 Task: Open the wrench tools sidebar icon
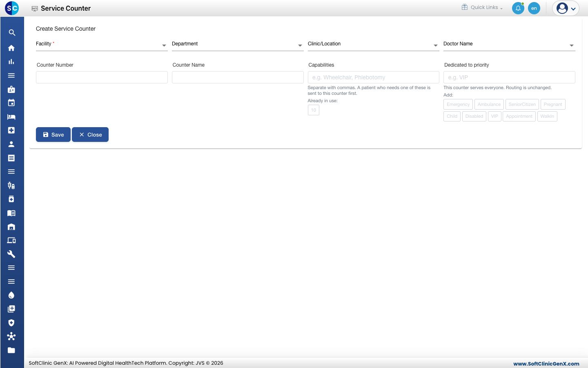[11, 254]
